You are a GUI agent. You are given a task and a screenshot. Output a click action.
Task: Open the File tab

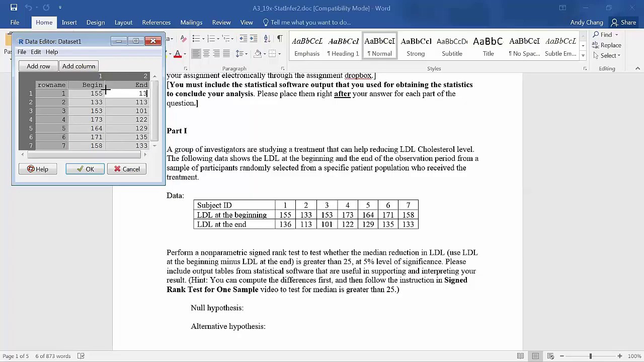click(15, 22)
